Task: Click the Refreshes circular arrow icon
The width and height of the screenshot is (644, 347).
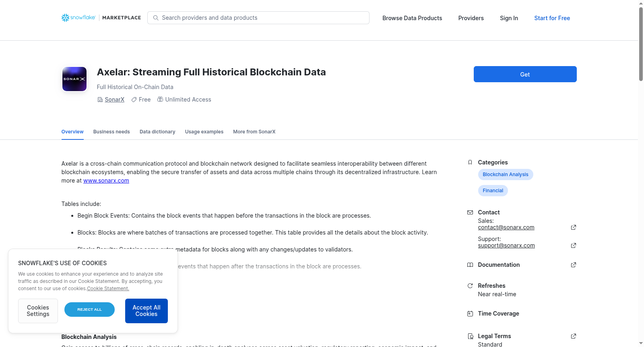Action: click(470, 286)
